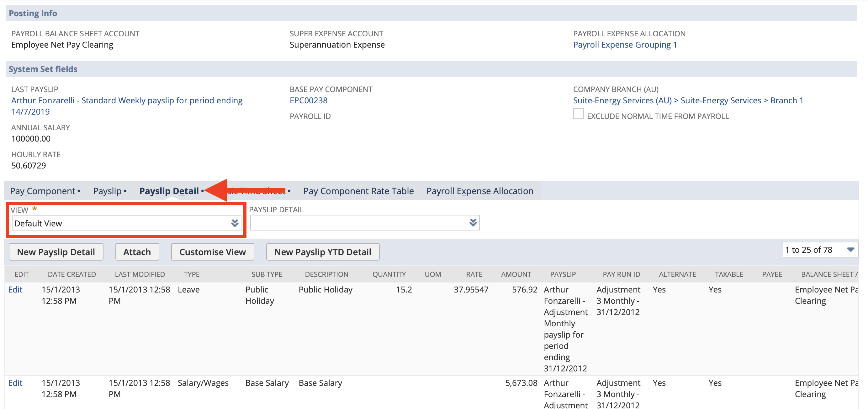
Task: Open Arthur Fonzarelli's last payslip link
Action: (126, 100)
